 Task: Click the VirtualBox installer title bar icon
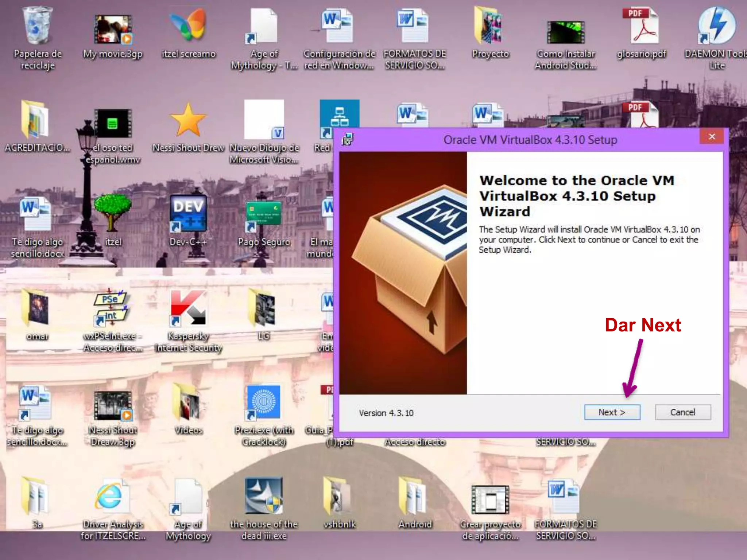click(347, 139)
